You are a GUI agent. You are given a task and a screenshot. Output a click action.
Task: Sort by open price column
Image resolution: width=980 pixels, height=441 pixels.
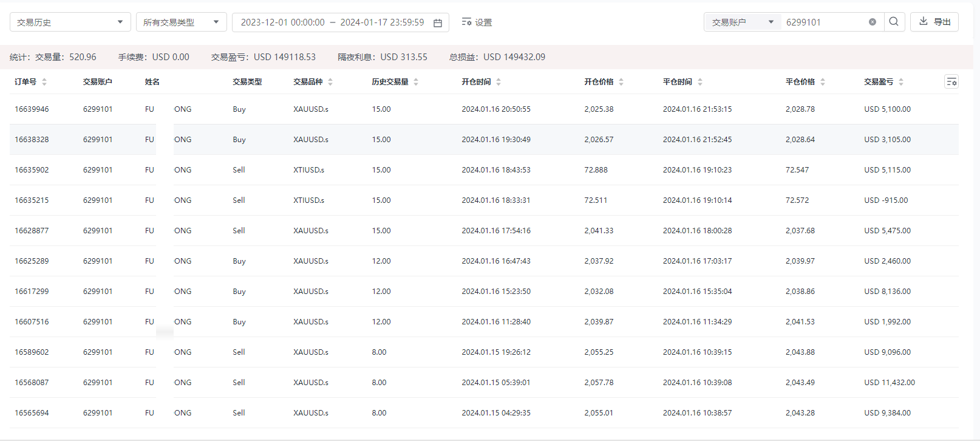(621, 82)
